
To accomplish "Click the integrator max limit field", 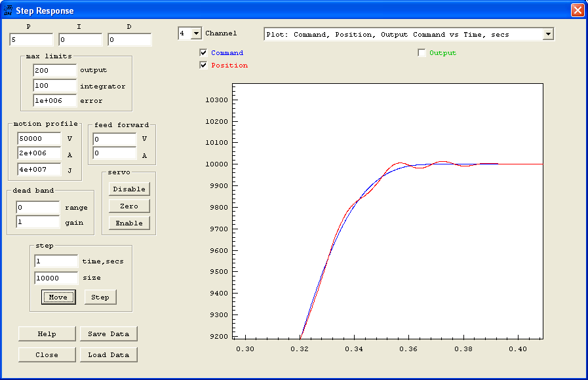I will click(x=54, y=85).
